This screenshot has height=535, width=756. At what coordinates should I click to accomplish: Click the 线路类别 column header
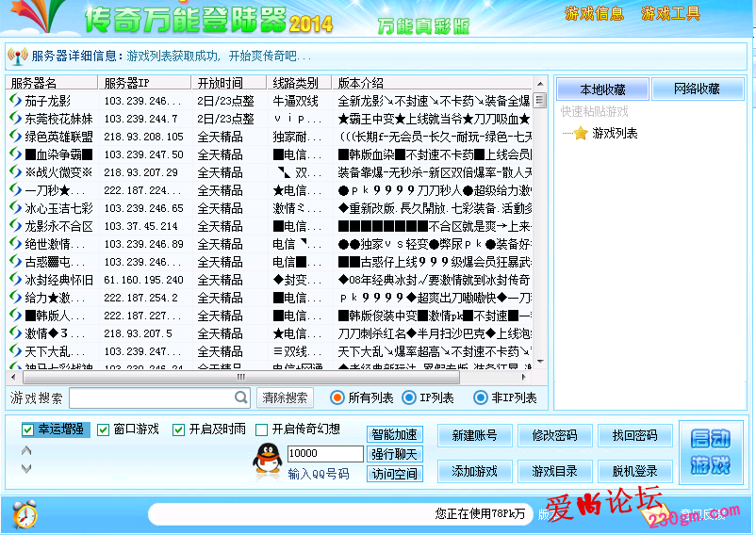click(x=299, y=83)
